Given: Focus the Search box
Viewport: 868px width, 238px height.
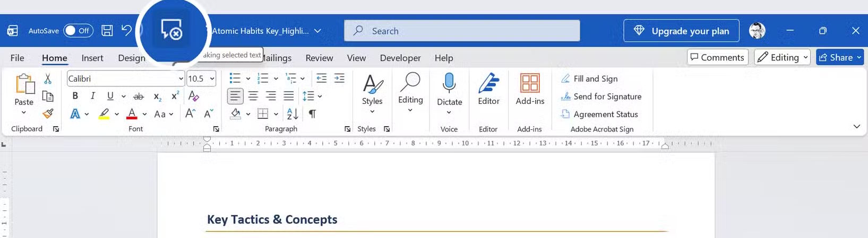Looking at the screenshot, I should click(x=462, y=31).
